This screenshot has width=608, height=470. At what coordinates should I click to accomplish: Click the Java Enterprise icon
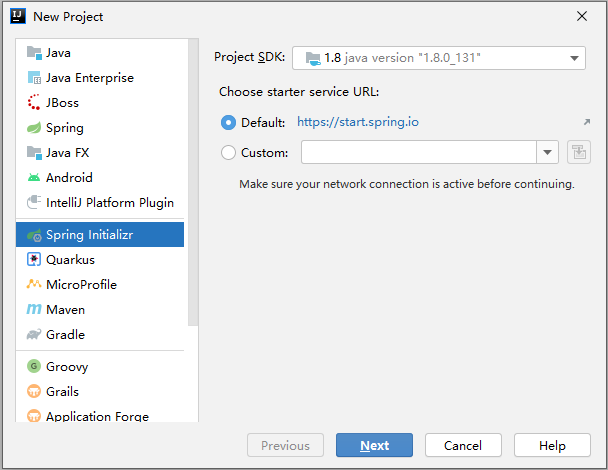coord(34,78)
